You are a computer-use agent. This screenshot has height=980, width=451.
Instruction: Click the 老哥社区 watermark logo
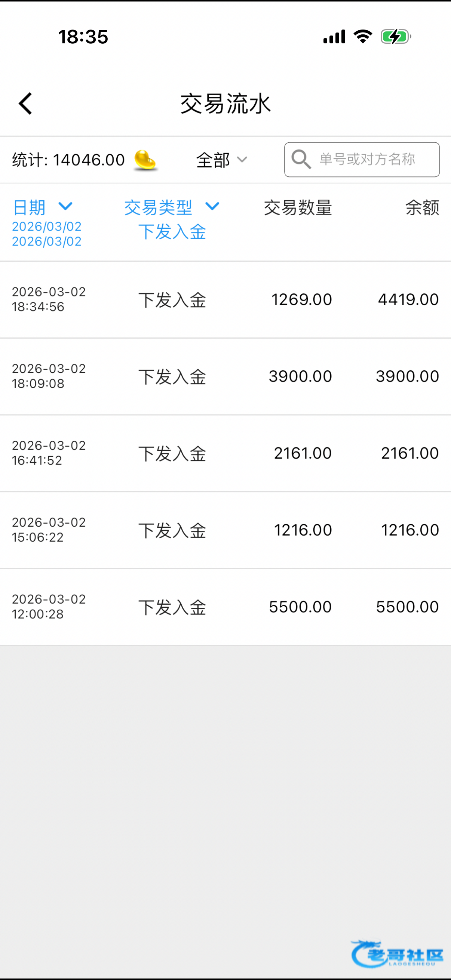click(397, 953)
